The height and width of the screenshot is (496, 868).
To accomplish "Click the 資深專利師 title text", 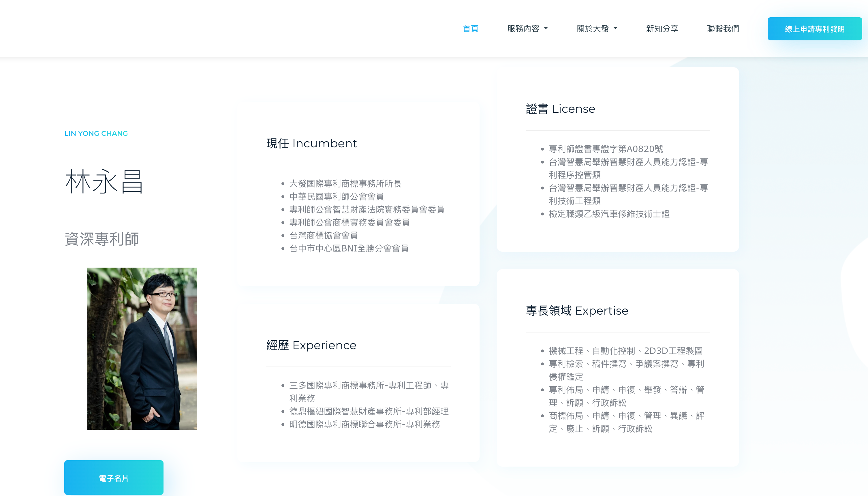I will pyautogui.click(x=102, y=239).
